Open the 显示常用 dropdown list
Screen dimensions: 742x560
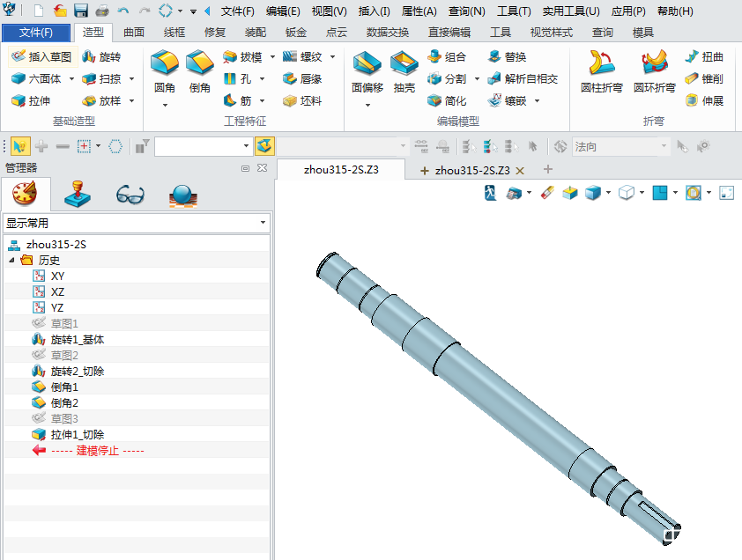coord(136,224)
